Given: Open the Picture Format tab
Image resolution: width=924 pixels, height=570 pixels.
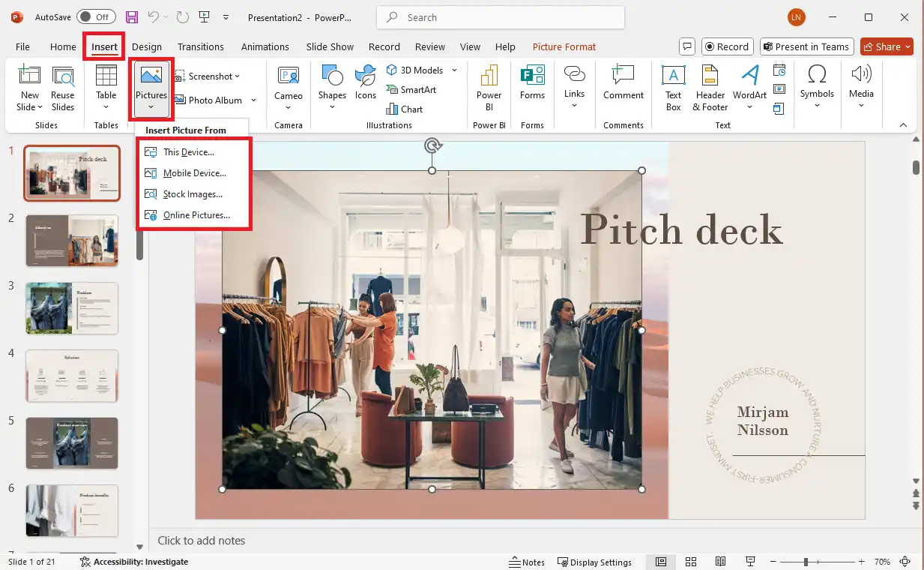Looking at the screenshot, I should point(564,46).
